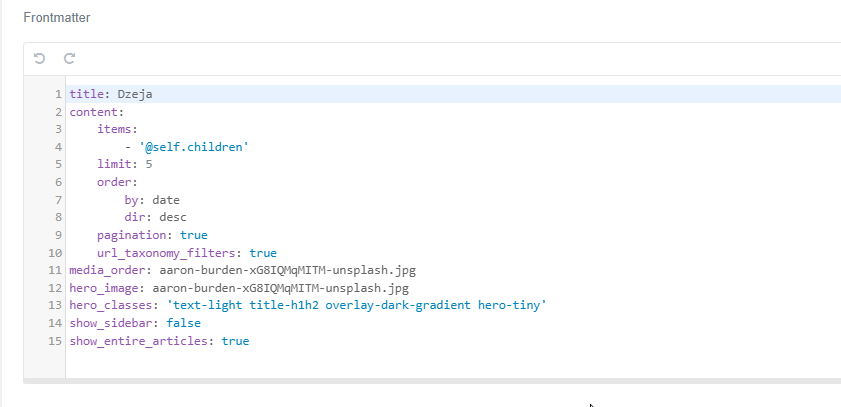Click the '@self.children' string value
841x407 pixels.
(194, 147)
